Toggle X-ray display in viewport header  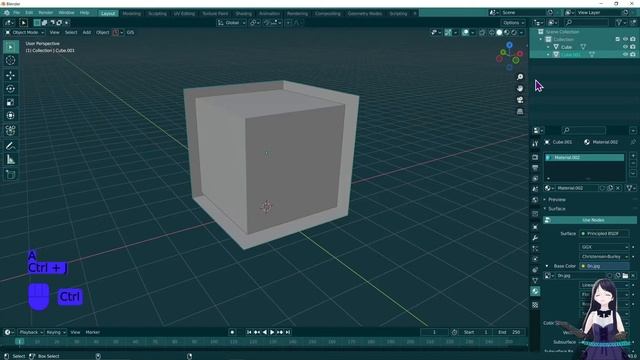482,33
